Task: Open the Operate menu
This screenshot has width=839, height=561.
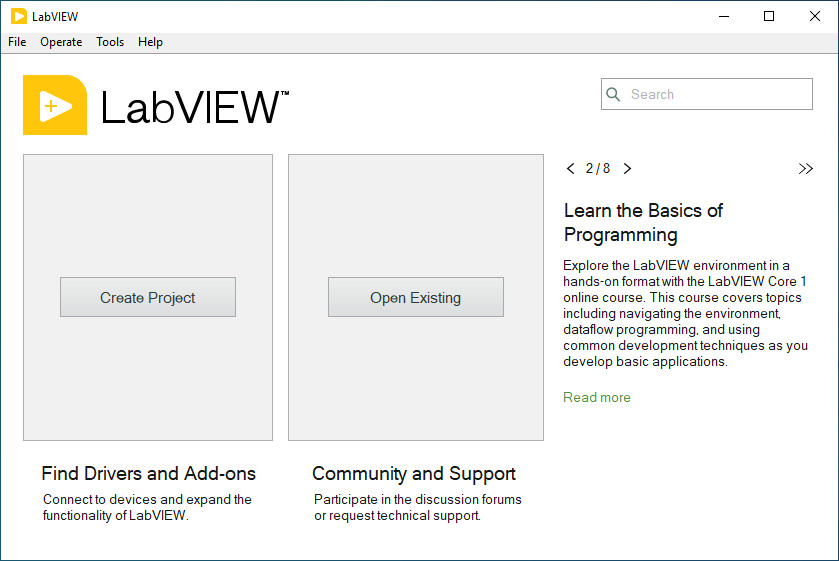Action: pos(61,42)
